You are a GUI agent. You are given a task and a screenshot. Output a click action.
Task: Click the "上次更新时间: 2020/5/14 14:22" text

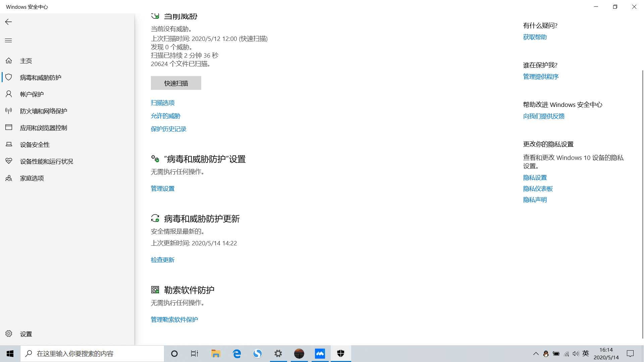(194, 243)
